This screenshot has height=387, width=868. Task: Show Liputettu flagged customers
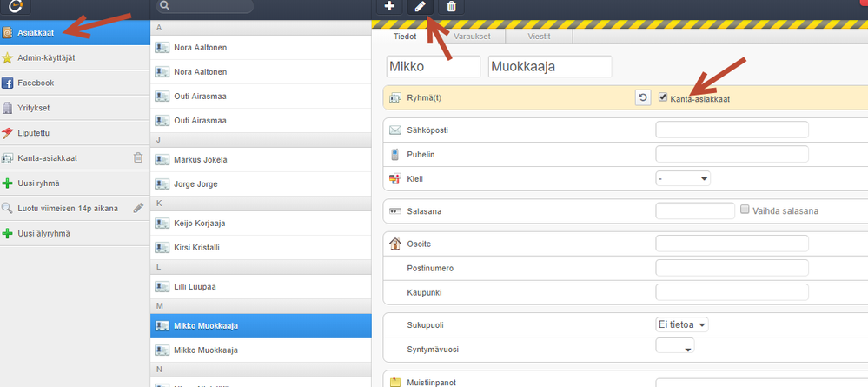pyautogui.click(x=75, y=133)
